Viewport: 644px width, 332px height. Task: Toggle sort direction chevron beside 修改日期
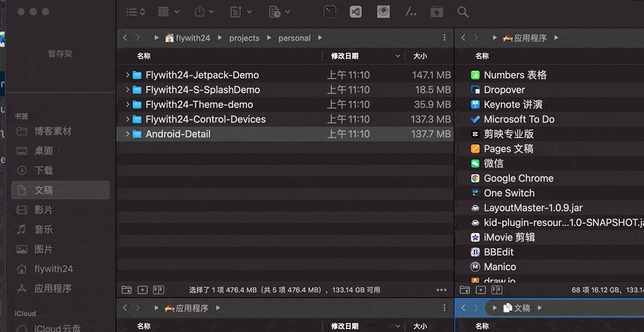398,56
